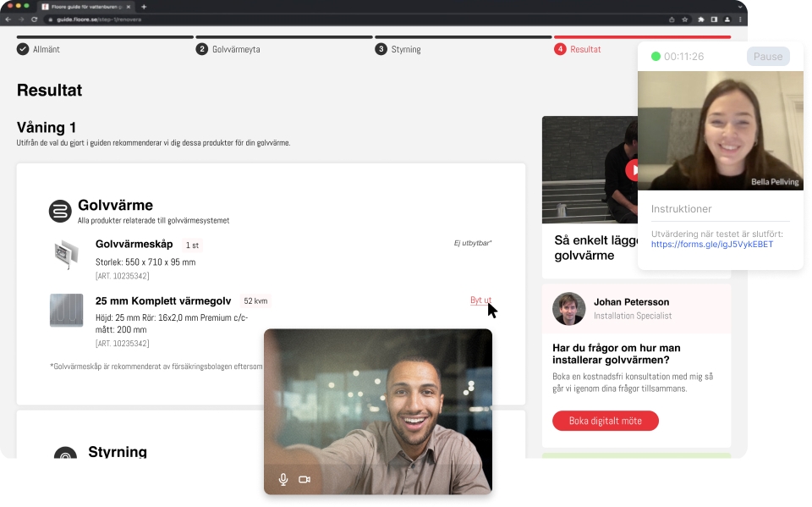Go to the Golvvärmeyta step
812x507 pixels.
coord(236,49)
